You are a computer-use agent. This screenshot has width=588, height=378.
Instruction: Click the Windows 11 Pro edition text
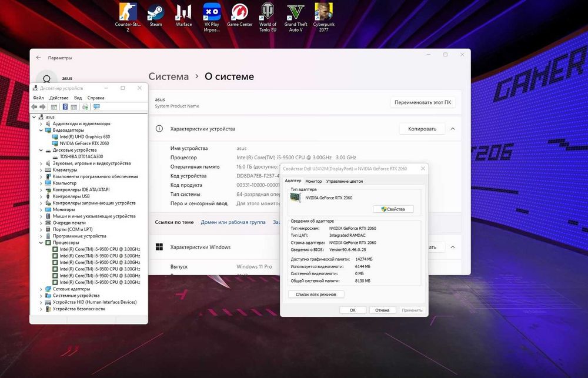[254, 267]
